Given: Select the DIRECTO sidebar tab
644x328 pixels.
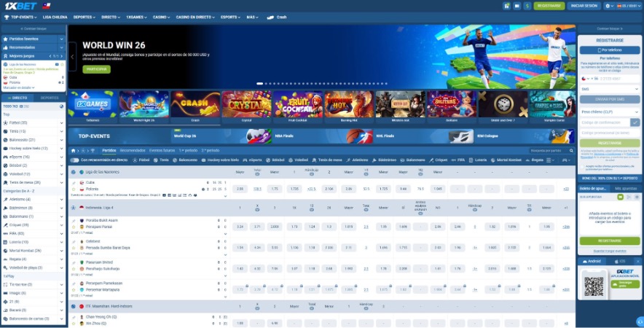Looking at the screenshot, I should [17, 98].
